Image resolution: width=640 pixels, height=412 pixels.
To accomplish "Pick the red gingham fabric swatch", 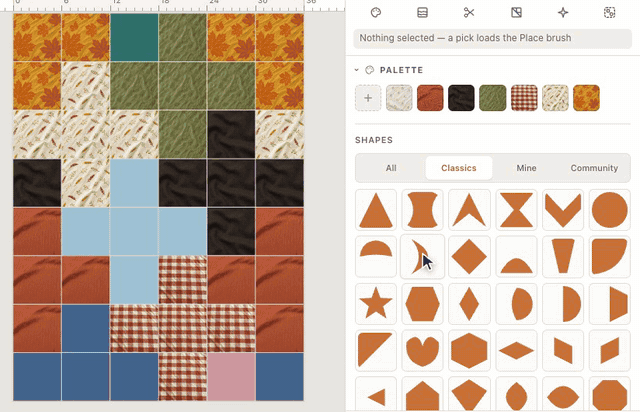I will [524, 98].
